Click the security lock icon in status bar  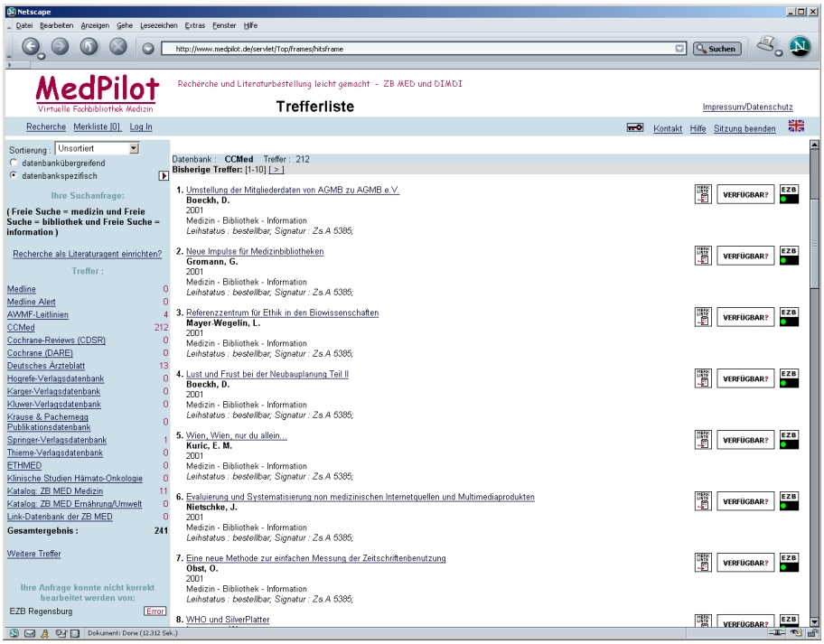pyautogui.click(x=812, y=633)
